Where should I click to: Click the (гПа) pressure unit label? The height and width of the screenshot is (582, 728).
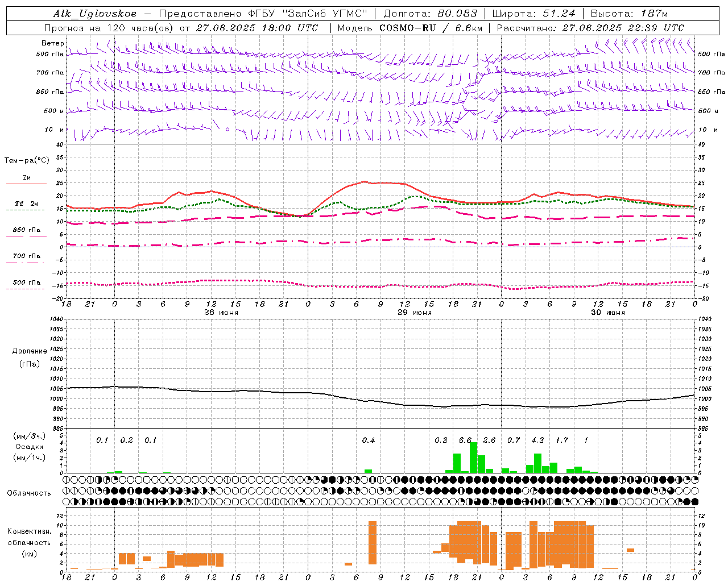click(x=30, y=364)
